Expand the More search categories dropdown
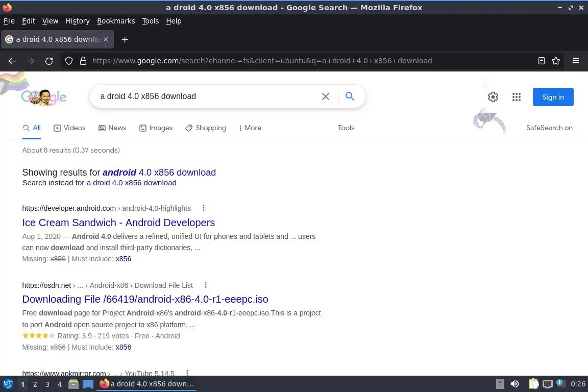This screenshot has width=588, height=392. click(x=250, y=128)
